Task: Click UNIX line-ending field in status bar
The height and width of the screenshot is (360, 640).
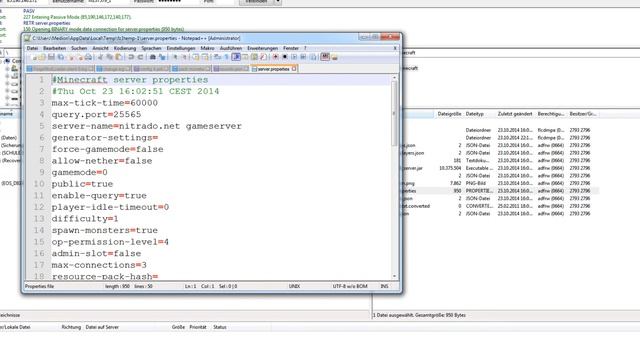Action: tap(294, 287)
